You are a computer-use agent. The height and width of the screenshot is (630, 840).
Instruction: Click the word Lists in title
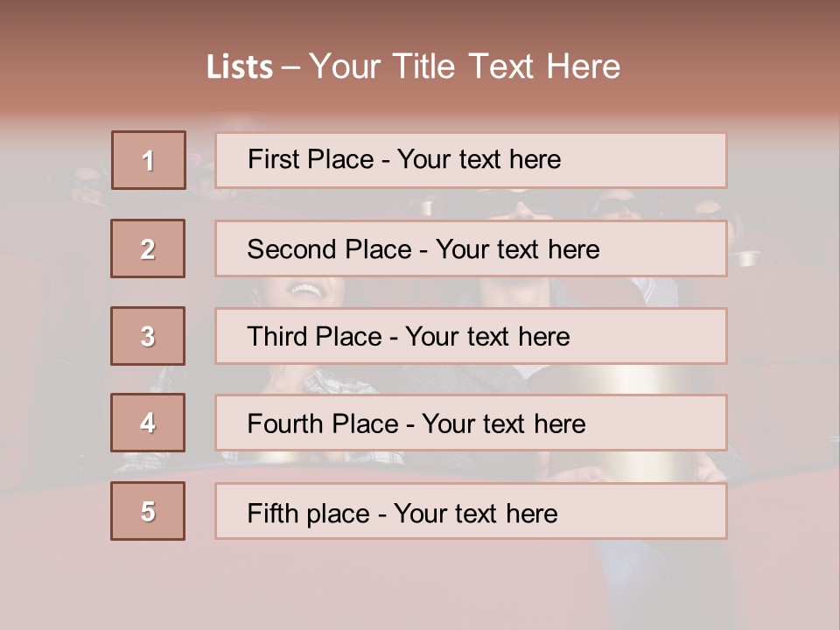click(240, 67)
